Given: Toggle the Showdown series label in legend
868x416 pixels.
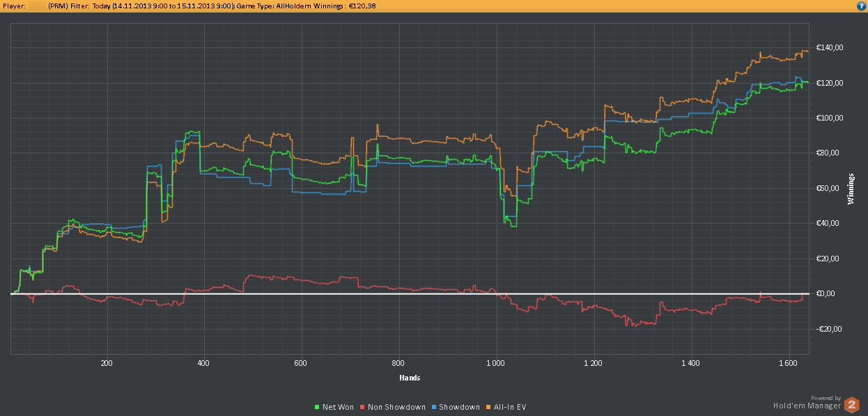Looking at the screenshot, I should [x=459, y=407].
